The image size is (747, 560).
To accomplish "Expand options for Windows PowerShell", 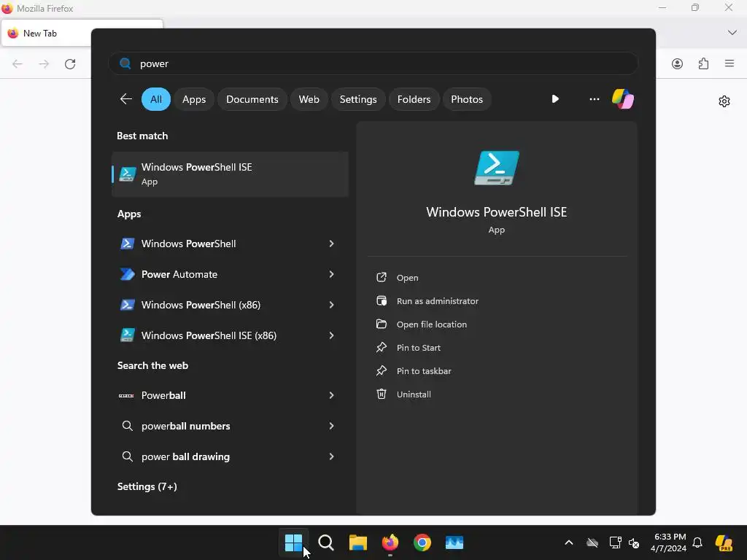I will (x=332, y=244).
